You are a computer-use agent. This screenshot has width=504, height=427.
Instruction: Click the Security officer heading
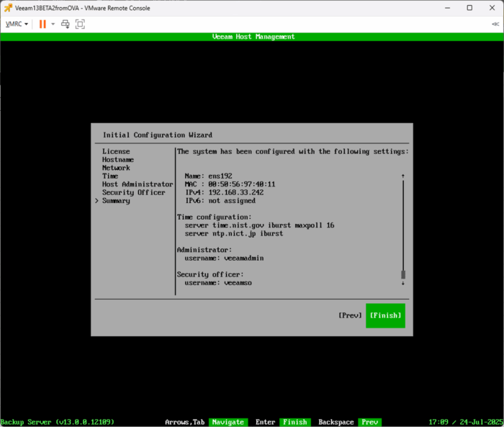(x=210, y=274)
